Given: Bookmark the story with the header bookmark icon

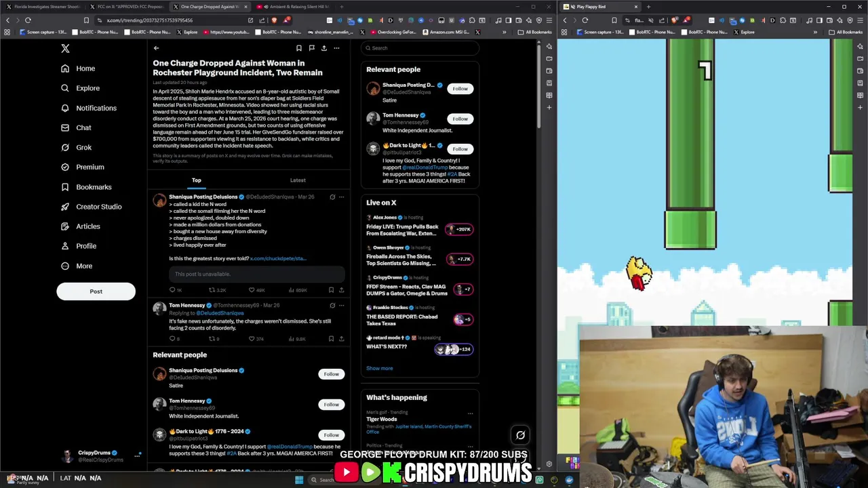Looking at the screenshot, I should [298, 48].
